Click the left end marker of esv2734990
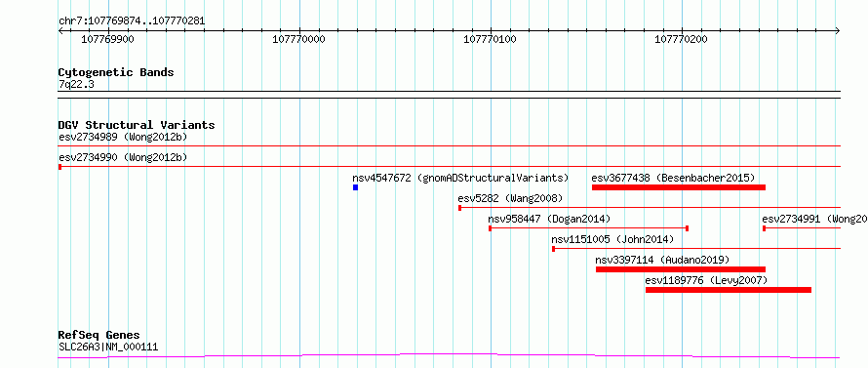Viewport: 868px width, 368px height. (x=59, y=167)
